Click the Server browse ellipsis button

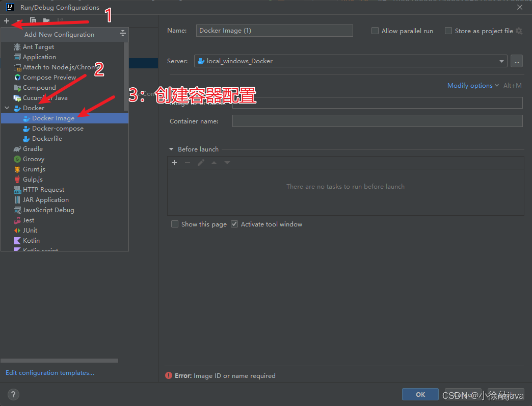[516, 61]
